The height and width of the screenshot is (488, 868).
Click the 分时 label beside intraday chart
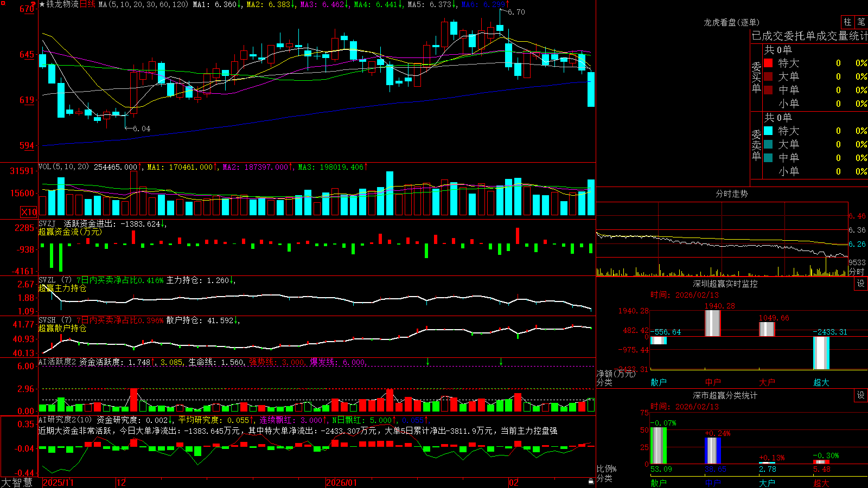857,272
